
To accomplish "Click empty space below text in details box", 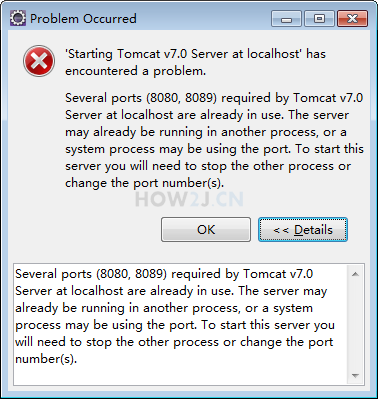I will [x=180, y=376].
